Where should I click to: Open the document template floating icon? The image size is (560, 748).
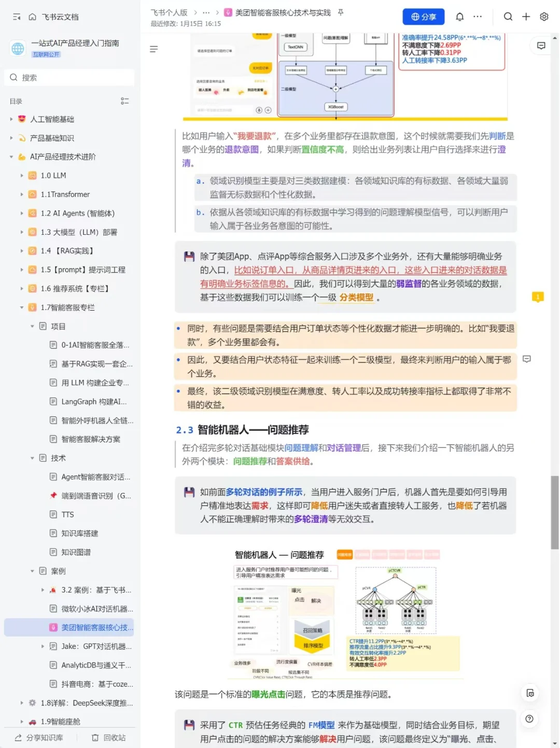[529, 693]
